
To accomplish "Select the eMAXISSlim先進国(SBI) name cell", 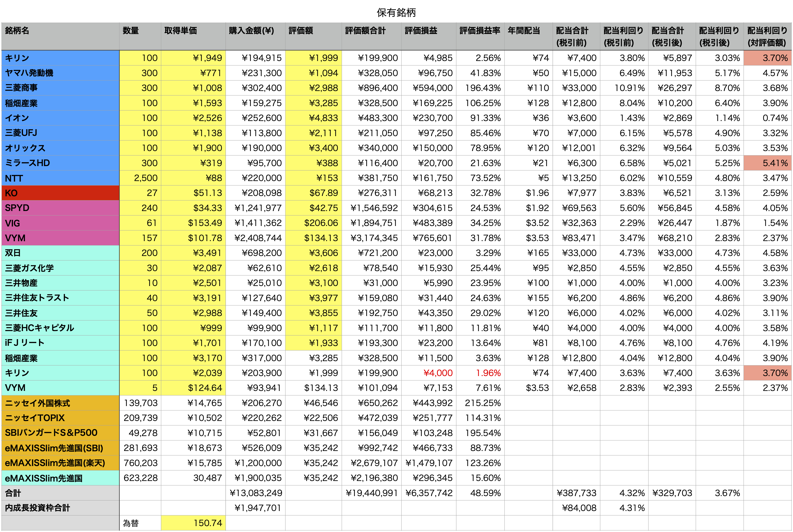I will coord(60,448).
